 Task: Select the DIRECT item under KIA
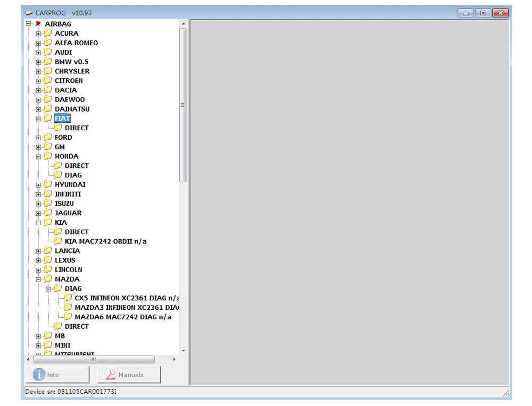(77, 232)
